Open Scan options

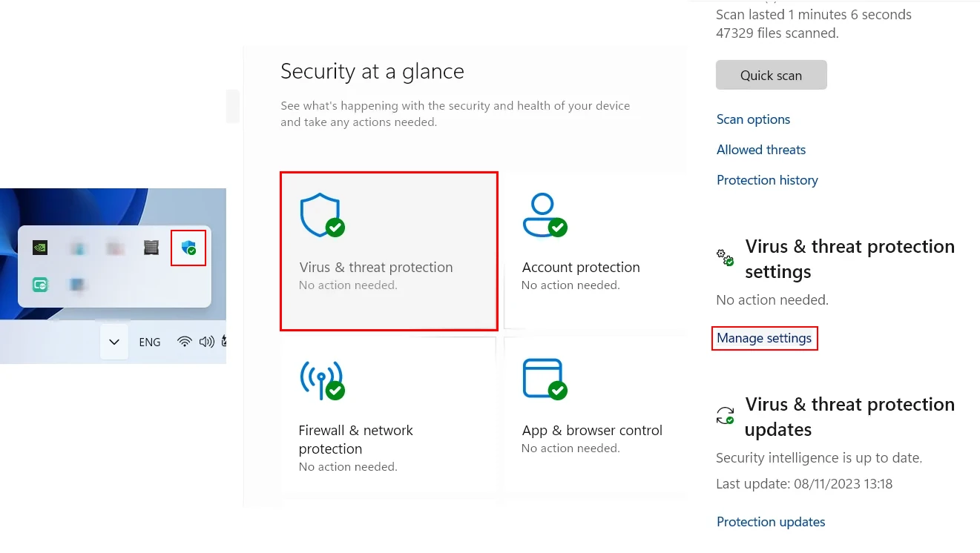[x=753, y=119]
